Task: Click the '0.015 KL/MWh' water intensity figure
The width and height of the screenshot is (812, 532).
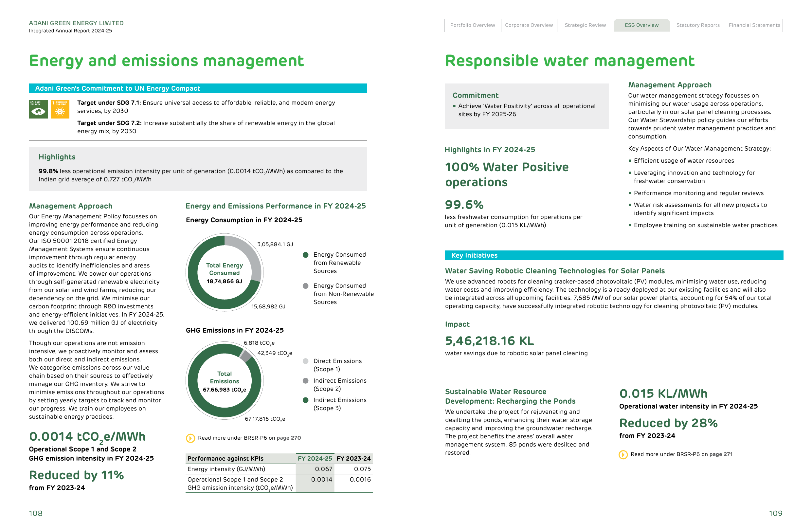Action: (x=663, y=394)
